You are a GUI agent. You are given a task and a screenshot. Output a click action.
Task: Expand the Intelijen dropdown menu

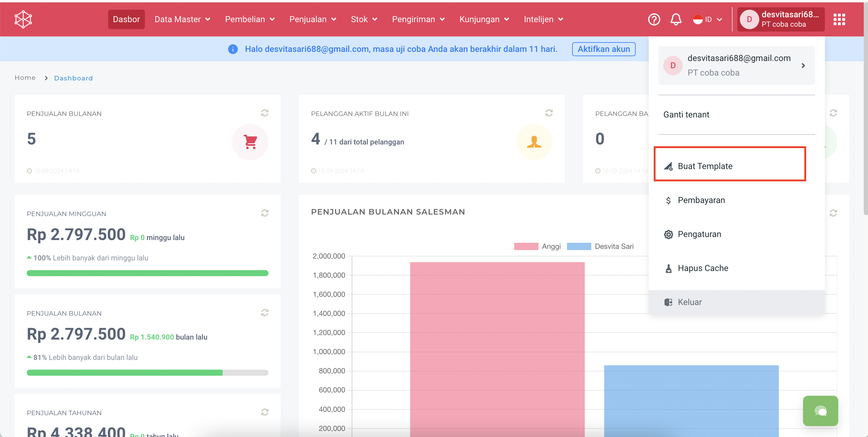[543, 19]
